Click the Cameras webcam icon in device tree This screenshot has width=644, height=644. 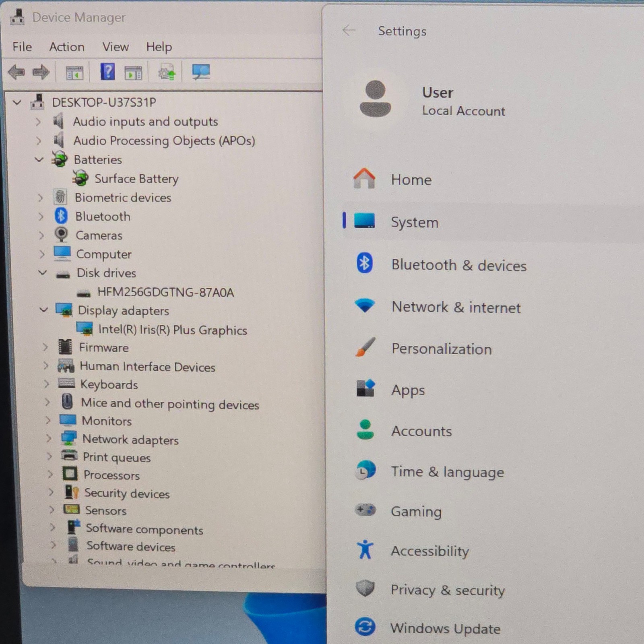pyautogui.click(x=61, y=235)
